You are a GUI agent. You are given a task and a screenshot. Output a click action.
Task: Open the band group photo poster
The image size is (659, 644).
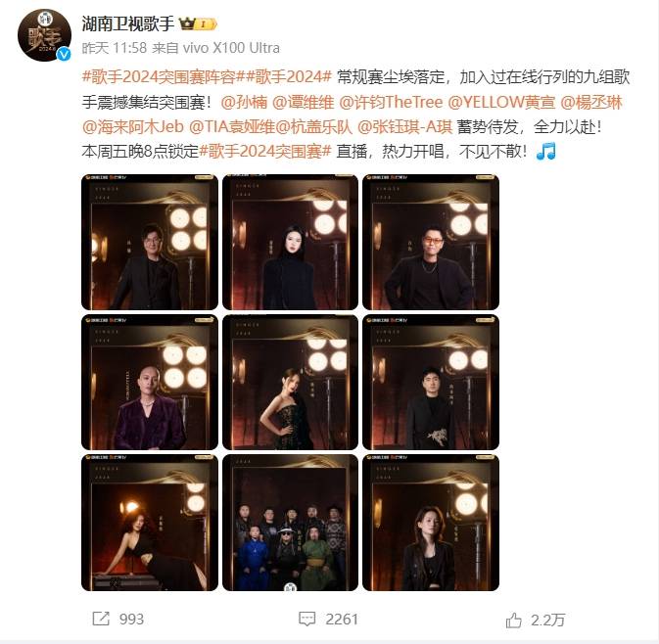290,523
